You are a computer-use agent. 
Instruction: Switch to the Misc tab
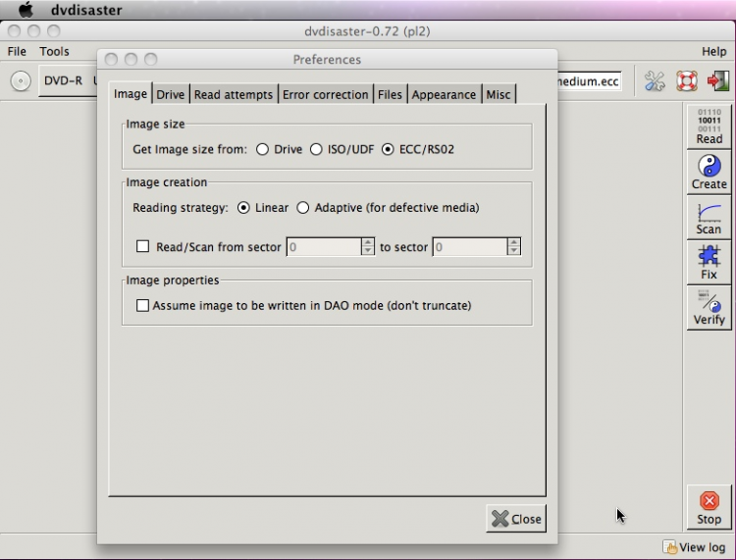point(498,94)
